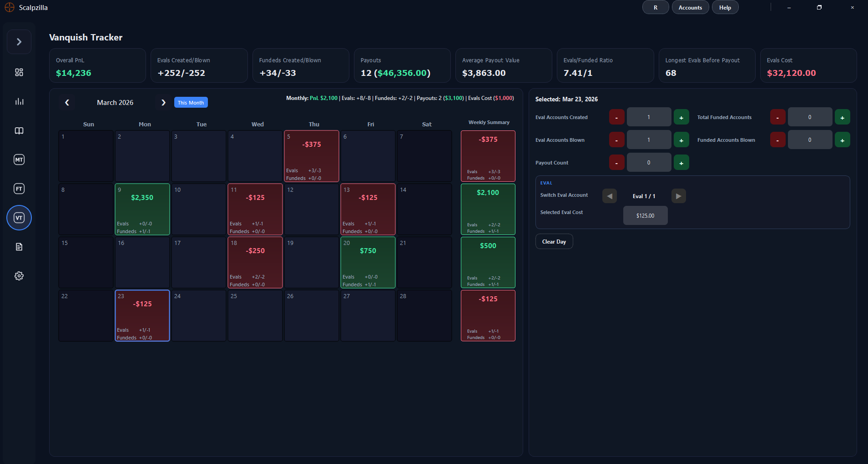Click the weekly summary card showing -$125
868x464 pixels.
(488, 316)
